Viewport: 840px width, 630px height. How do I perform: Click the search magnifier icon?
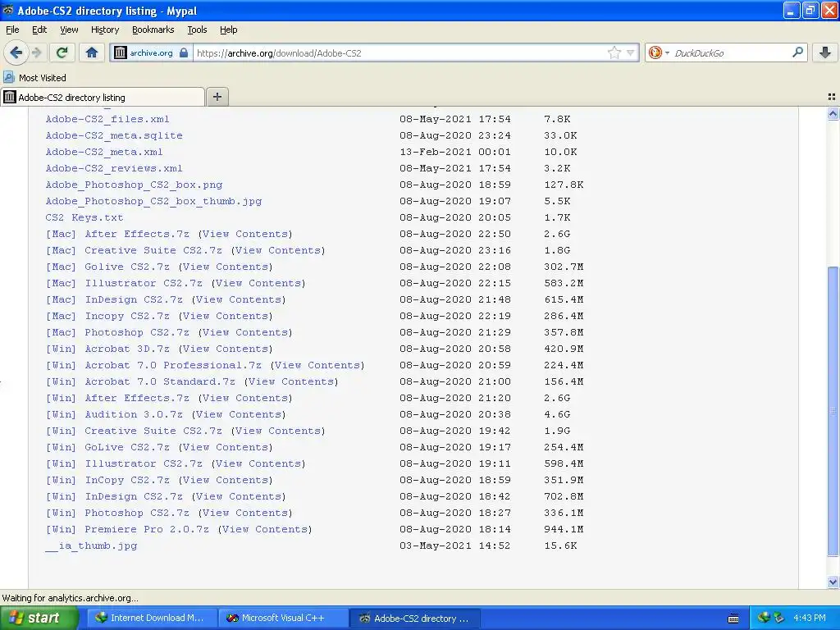(797, 52)
